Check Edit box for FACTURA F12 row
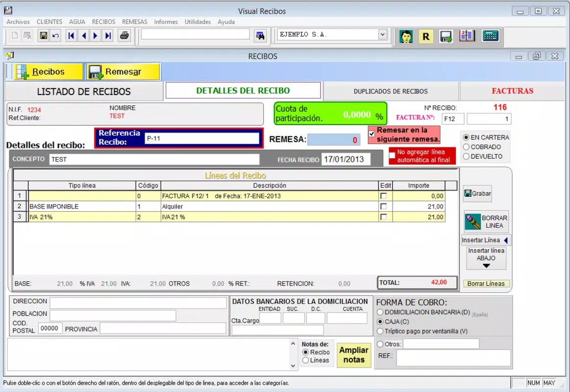Screen dimensions: 570x392 click(383, 196)
